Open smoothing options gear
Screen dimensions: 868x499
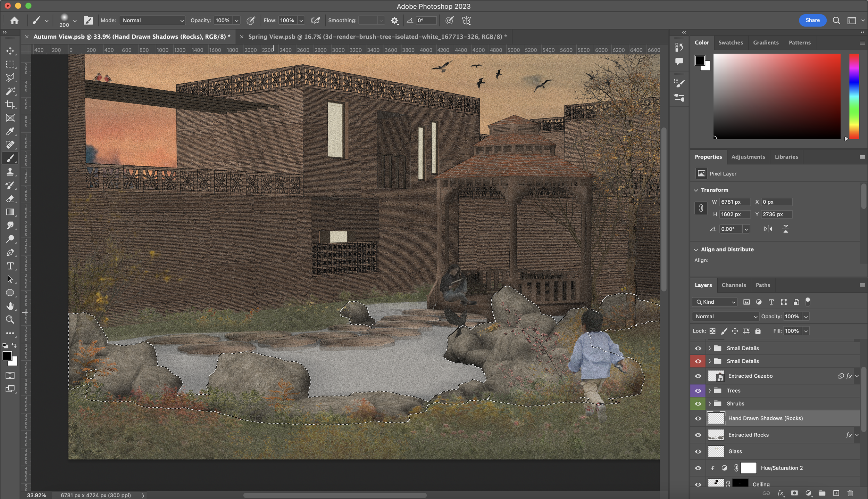(x=394, y=21)
